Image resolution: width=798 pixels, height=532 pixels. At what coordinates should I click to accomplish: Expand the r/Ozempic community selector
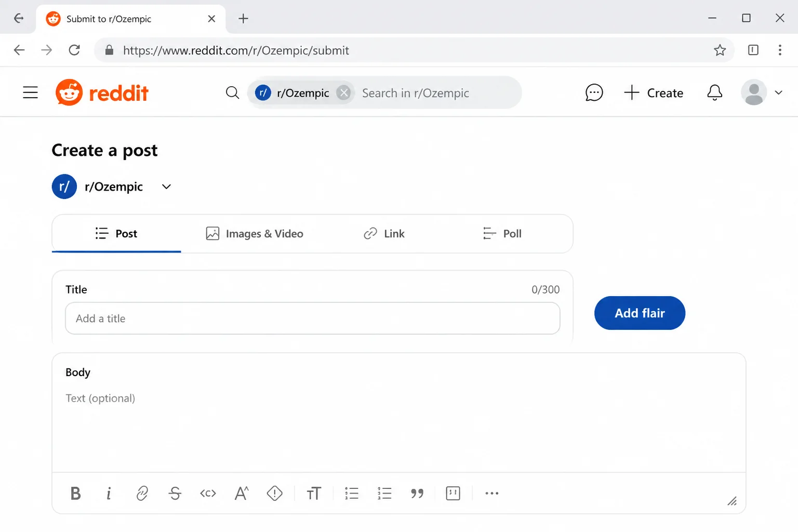pos(166,187)
